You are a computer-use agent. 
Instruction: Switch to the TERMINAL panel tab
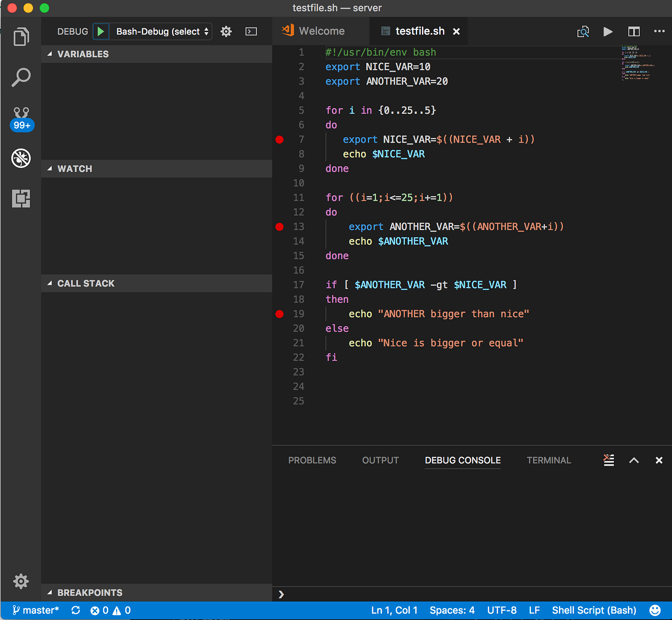[549, 460]
